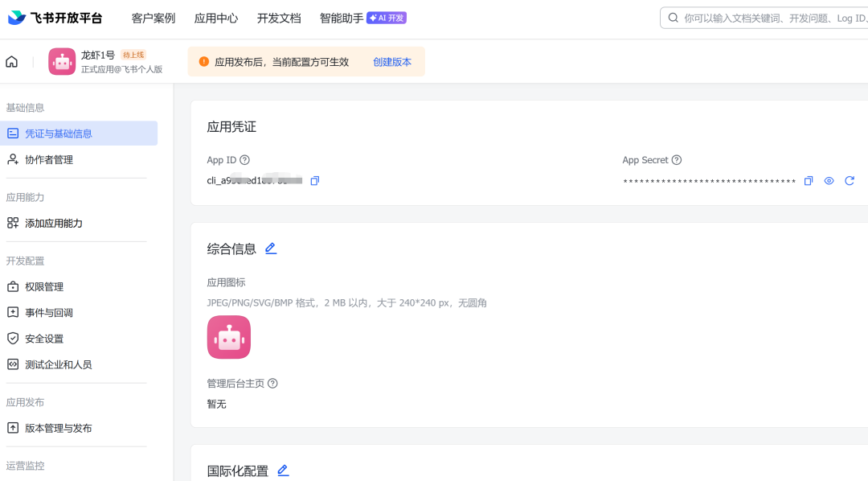Go to 权限管理 page
868x481 pixels.
[43, 287]
